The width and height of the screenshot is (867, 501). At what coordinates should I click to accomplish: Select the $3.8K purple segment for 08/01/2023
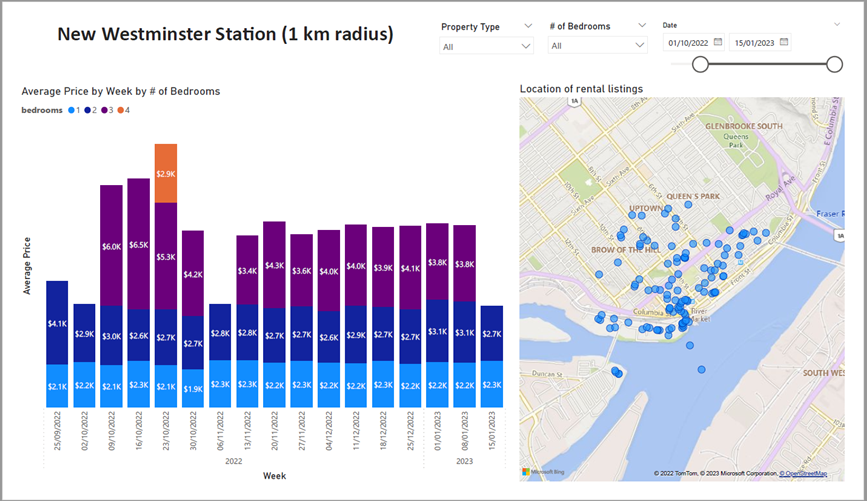pyautogui.click(x=464, y=263)
